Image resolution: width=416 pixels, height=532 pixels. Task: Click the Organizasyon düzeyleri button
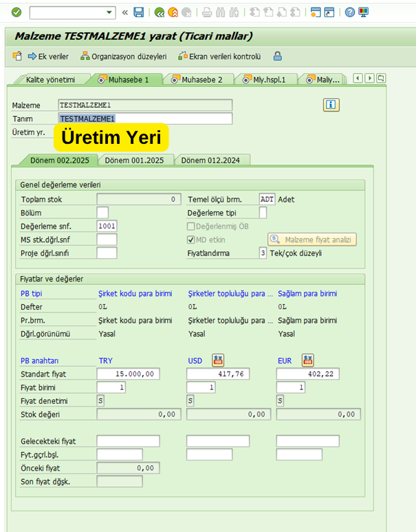(124, 56)
